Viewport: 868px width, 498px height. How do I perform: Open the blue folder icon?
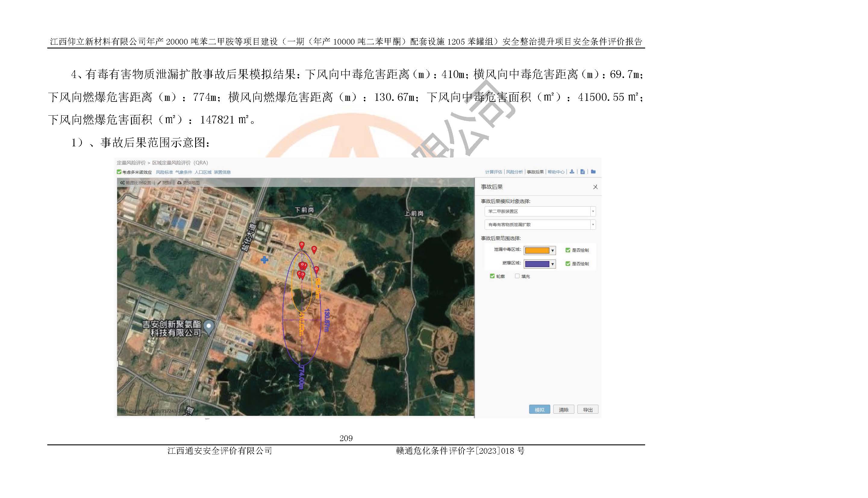[593, 172]
